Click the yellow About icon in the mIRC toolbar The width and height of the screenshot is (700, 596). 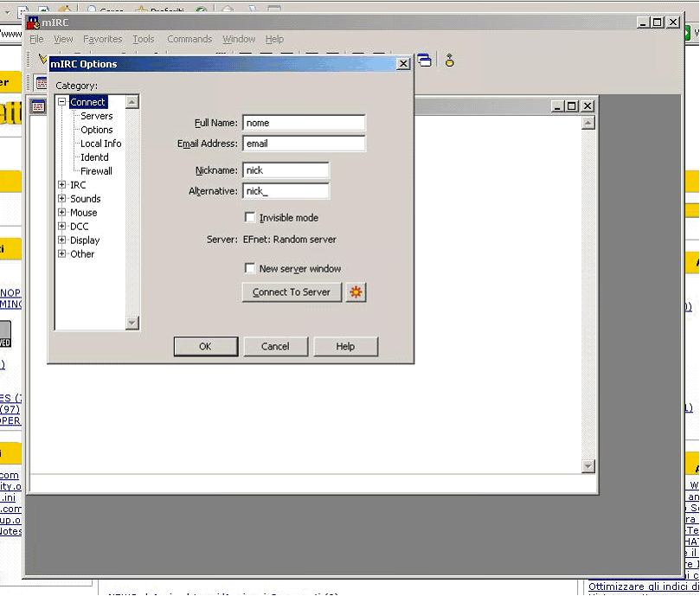[x=450, y=60]
